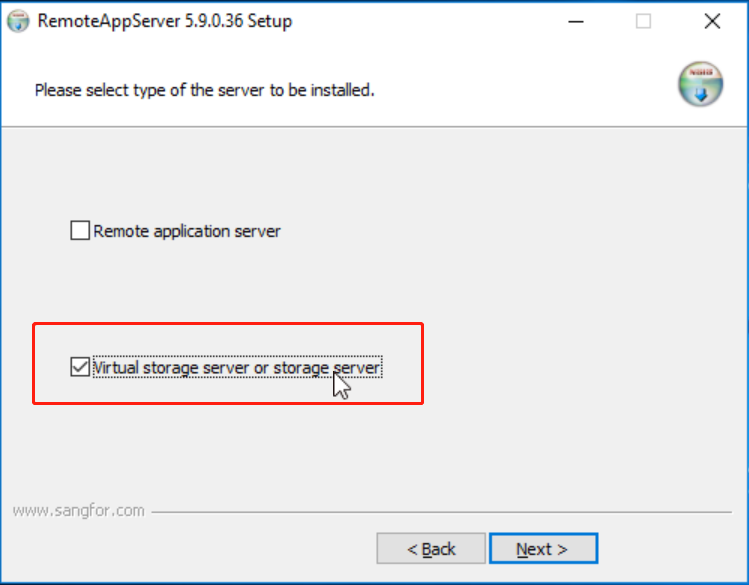Close the RemoteAppServer Setup dialog

(712, 21)
